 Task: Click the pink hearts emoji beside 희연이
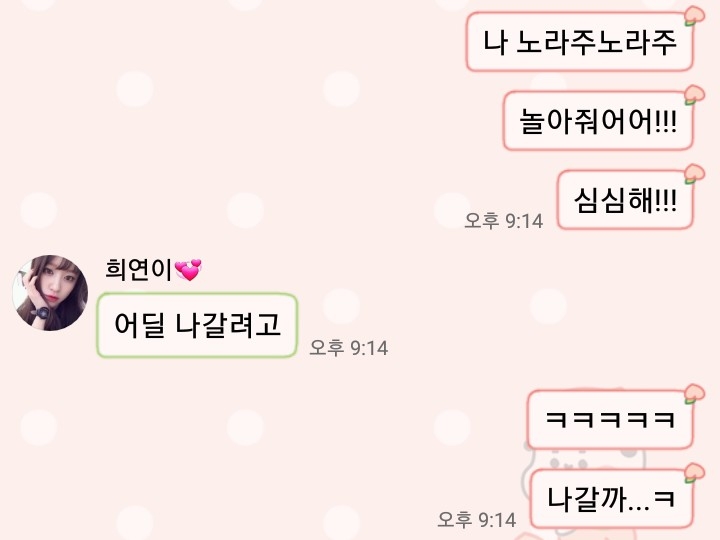pos(188,270)
